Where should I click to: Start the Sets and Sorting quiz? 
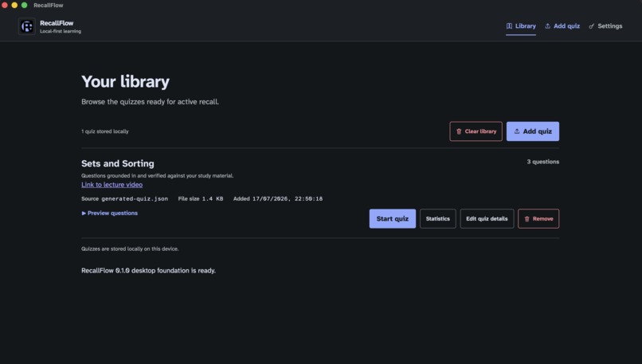pyautogui.click(x=392, y=219)
